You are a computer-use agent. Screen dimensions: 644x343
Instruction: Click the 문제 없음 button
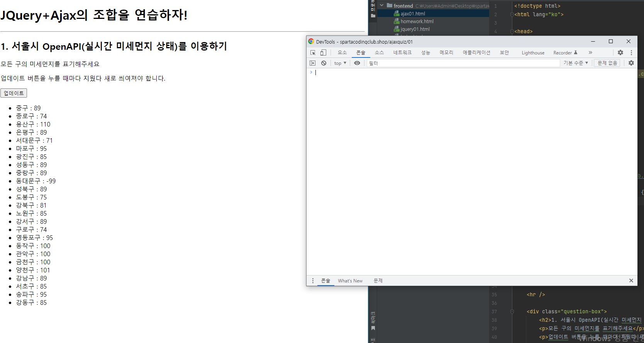pos(607,63)
